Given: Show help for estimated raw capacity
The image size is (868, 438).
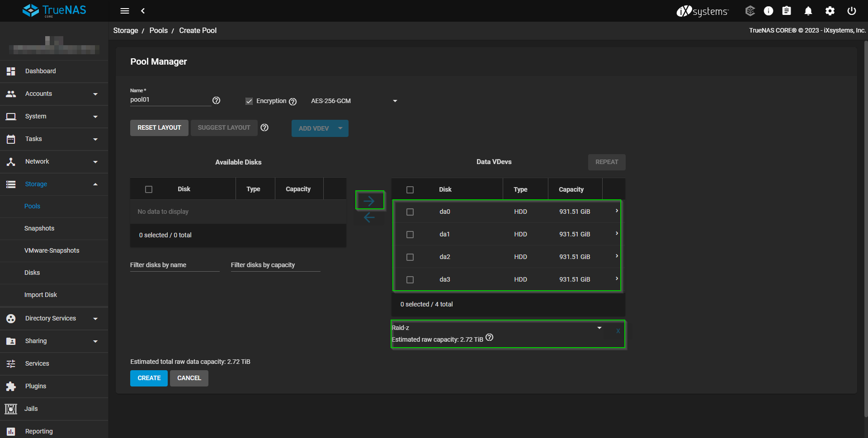Looking at the screenshot, I should pyautogui.click(x=490, y=338).
